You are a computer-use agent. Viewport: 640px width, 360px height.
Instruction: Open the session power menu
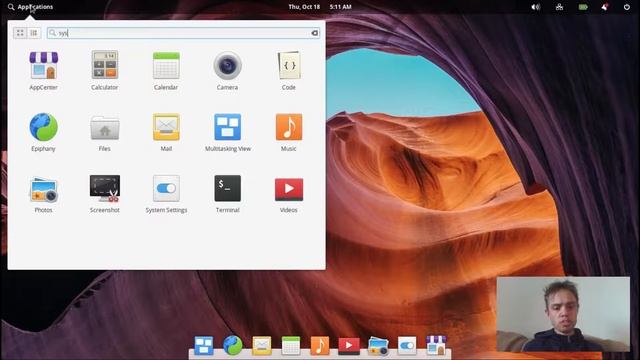pos(627,7)
